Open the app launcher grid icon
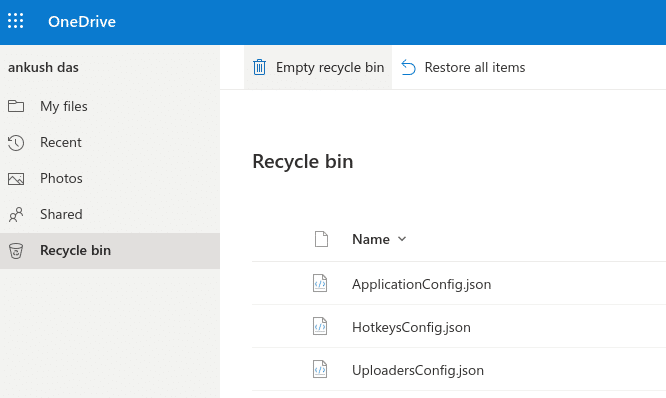Screen dimensions: 666x398 [x=16, y=21]
